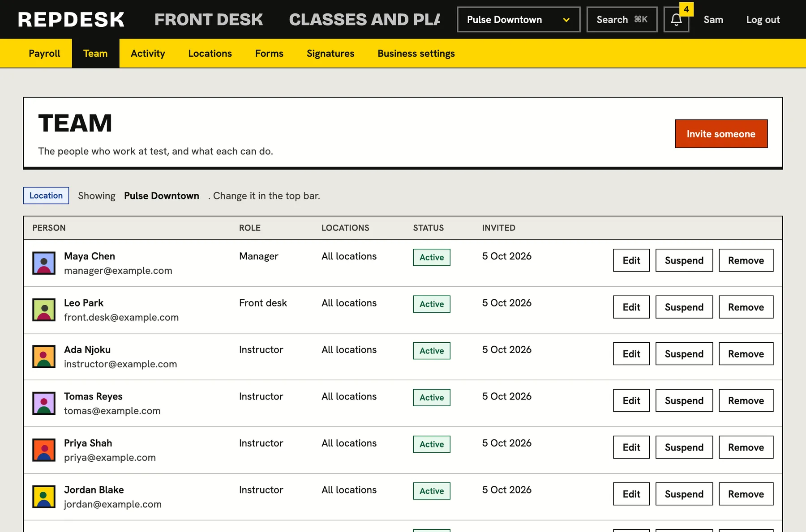Open the Front Desk section
Viewport: 806px width, 532px height.
(x=209, y=20)
